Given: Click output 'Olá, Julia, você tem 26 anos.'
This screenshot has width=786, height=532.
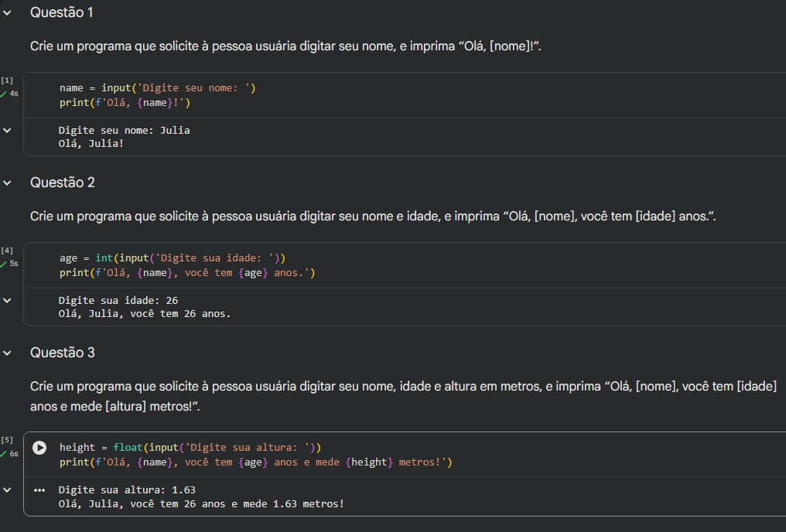Looking at the screenshot, I should pyautogui.click(x=145, y=314).
